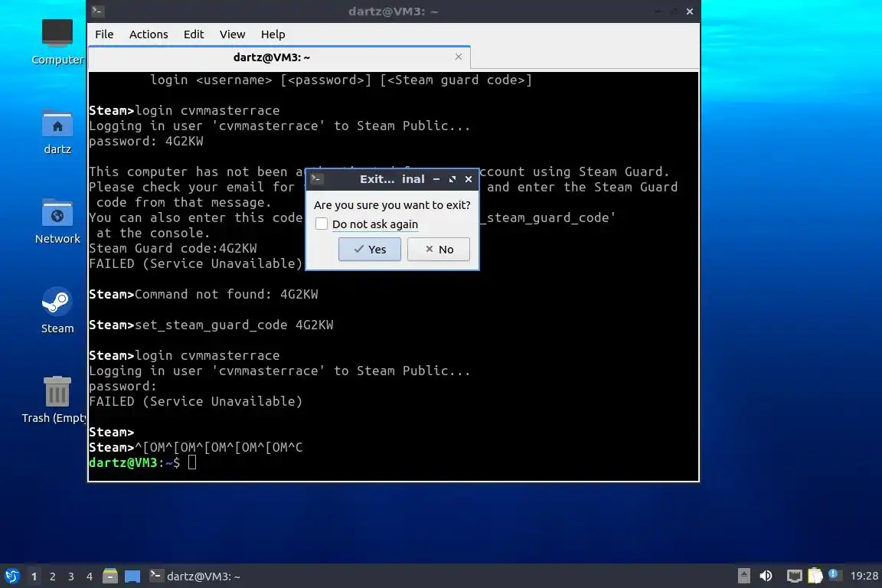Switch to workspace 3

point(71,577)
